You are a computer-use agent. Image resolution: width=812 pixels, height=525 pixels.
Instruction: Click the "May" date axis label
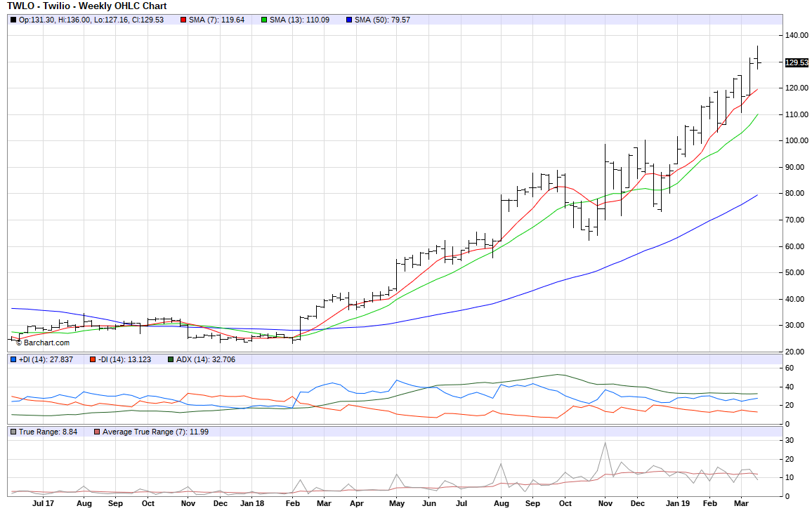[x=397, y=504]
